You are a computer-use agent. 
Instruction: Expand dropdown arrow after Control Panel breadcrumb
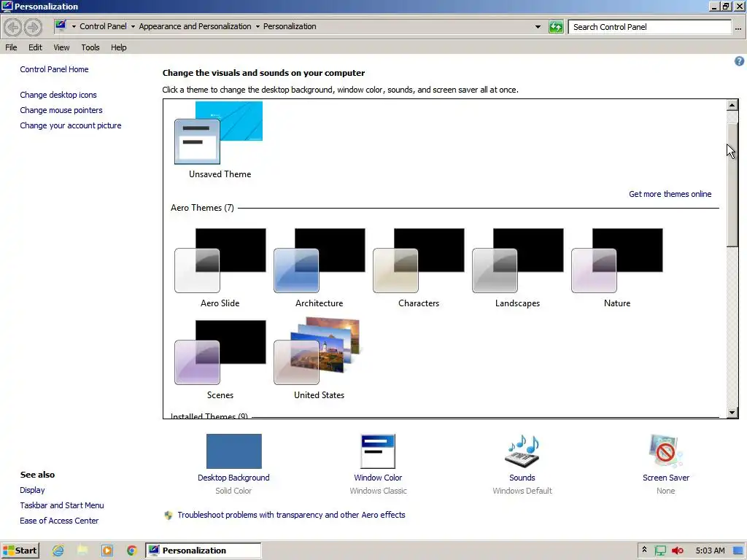[133, 27]
